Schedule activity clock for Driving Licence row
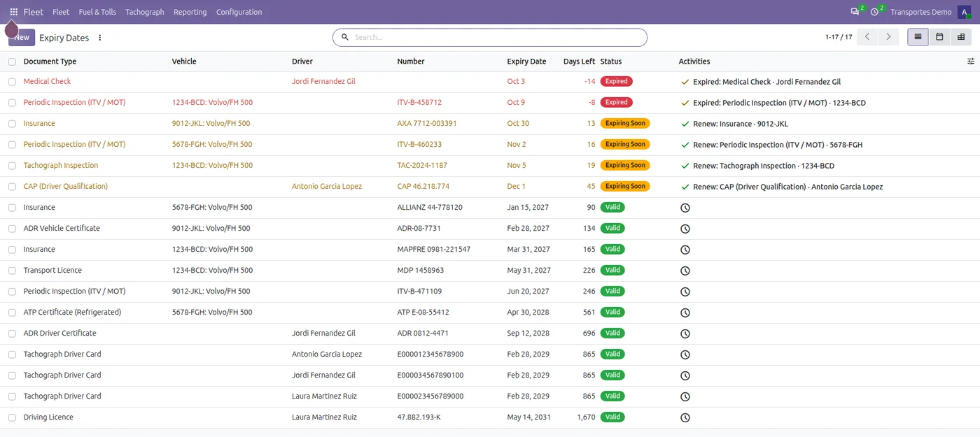The height and width of the screenshot is (437, 980). click(x=685, y=417)
